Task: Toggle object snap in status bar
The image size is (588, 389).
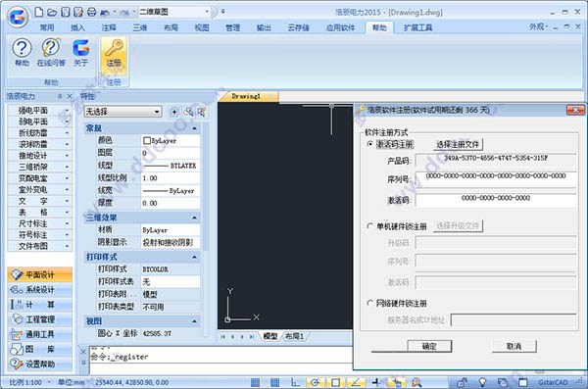Action: 335,382
